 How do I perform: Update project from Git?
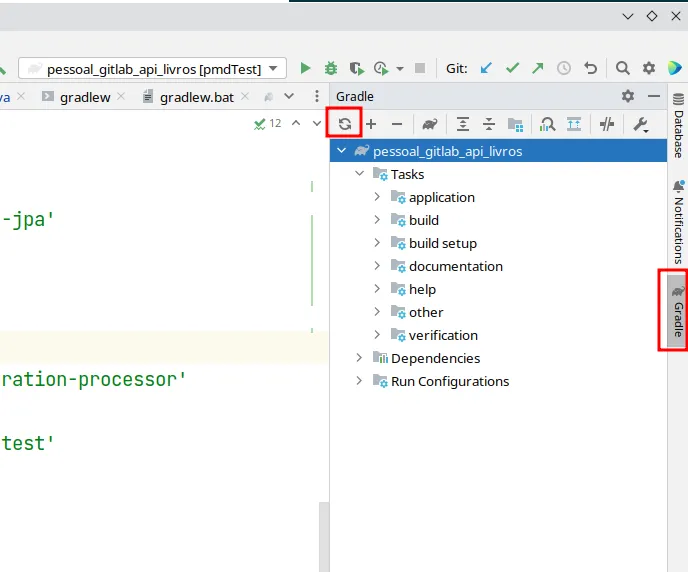click(x=486, y=68)
